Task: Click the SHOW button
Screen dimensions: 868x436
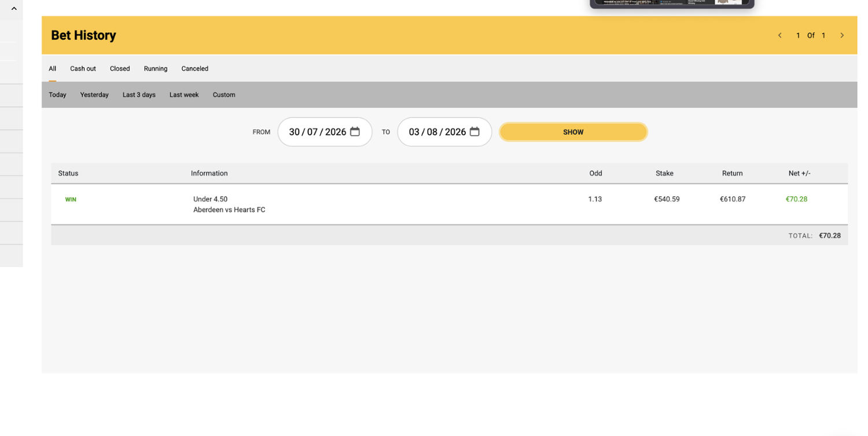Action: pos(573,132)
